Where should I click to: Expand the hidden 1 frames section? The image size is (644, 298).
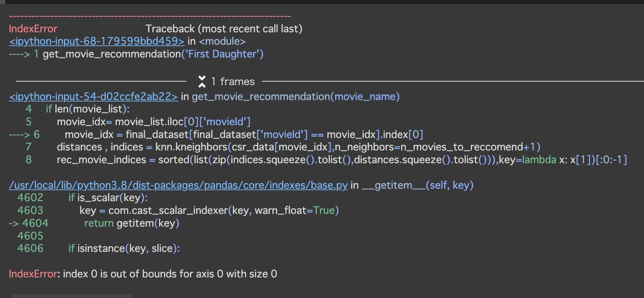coord(202,82)
